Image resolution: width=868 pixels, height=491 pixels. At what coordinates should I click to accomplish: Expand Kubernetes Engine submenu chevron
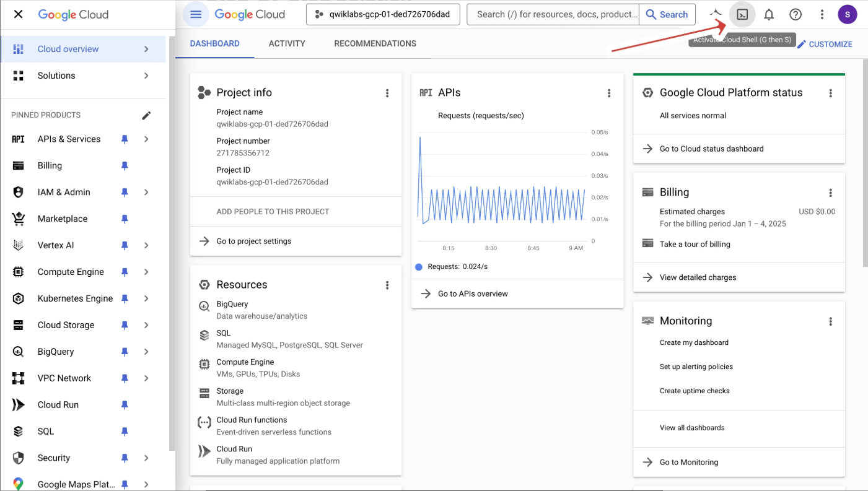[146, 299]
